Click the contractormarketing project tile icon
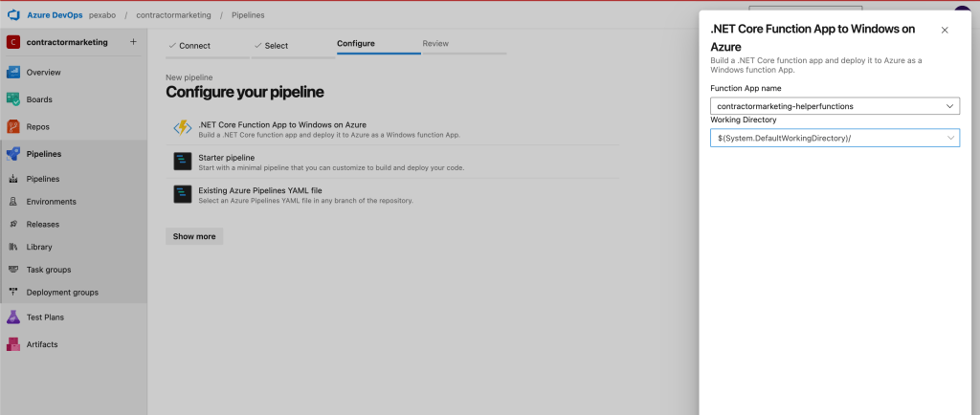Viewport: 980px width, 415px height. click(13, 42)
